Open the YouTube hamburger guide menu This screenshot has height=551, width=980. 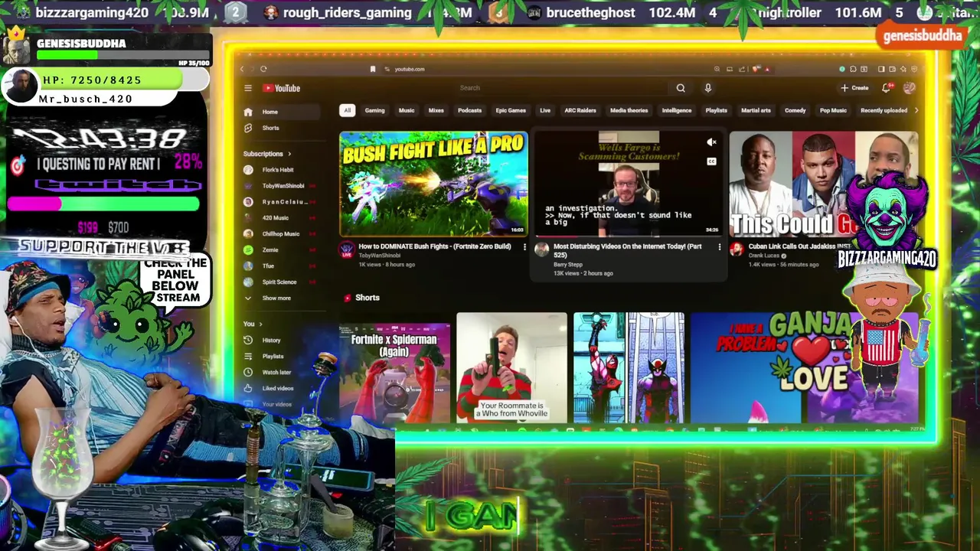(x=248, y=88)
